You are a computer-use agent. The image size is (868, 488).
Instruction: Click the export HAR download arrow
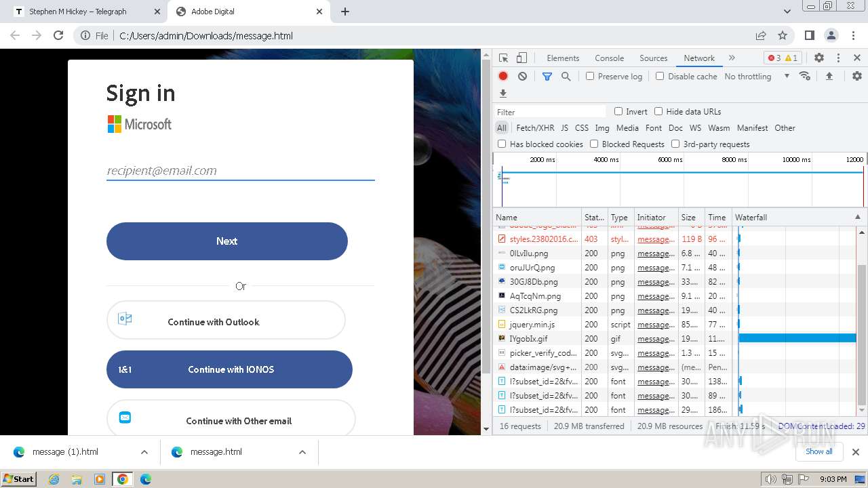pyautogui.click(x=503, y=94)
